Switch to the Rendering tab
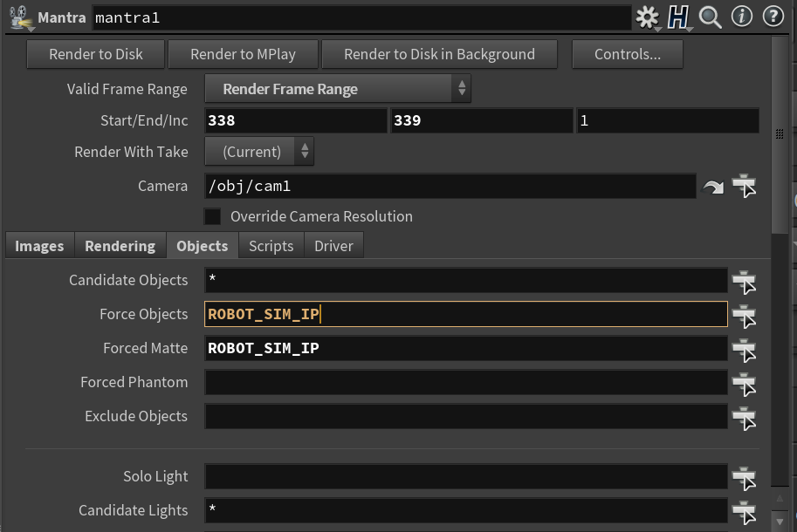The image size is (797, 532). (120, 246)
